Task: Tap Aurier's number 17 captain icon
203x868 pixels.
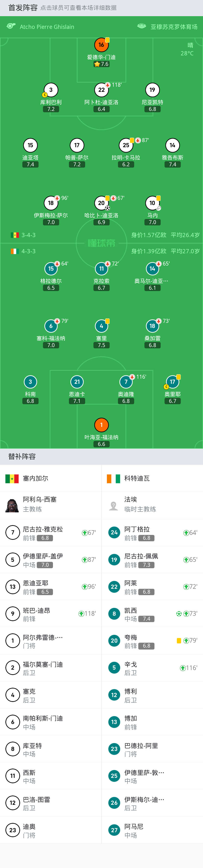Action: click(172, 382)
